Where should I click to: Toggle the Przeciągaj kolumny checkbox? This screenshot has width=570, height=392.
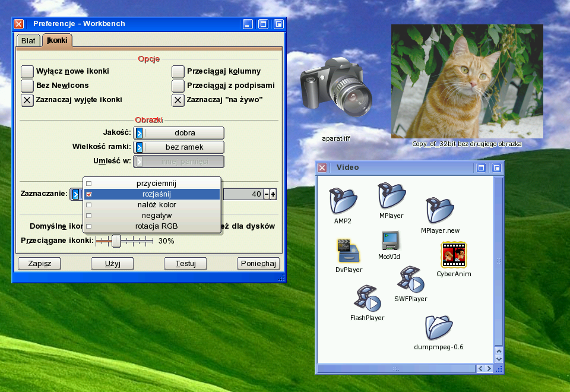click(x=178, y=71)
